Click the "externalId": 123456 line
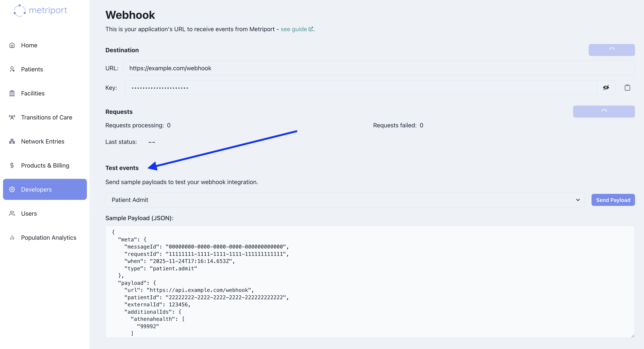The width and height of the screenshot is (644, 349). 157,304
